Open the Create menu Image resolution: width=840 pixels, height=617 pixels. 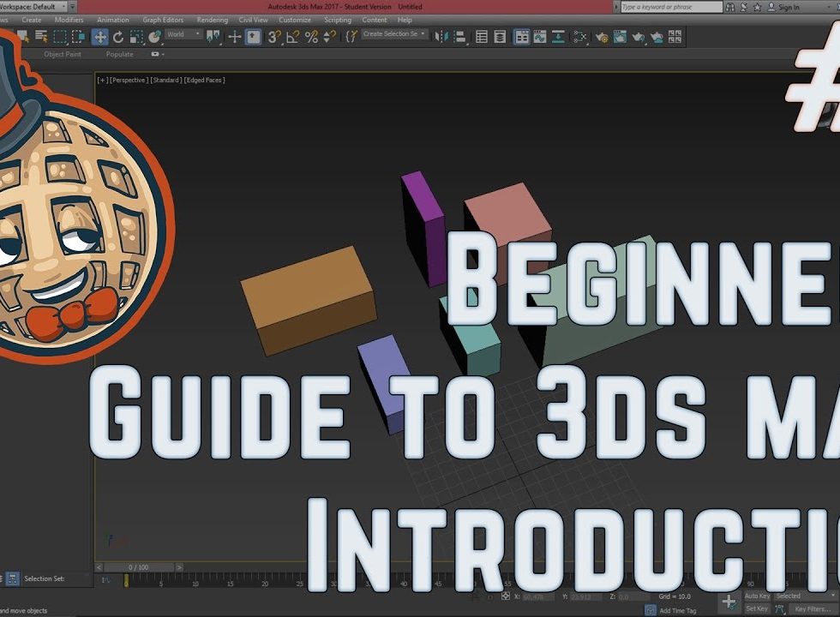(x=32, y=20)
